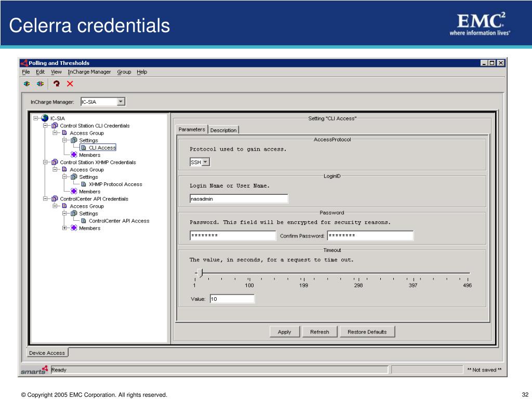532x399 pixels.
Task: Select Control Station CLI Credentials label
Action: point(95,126)
